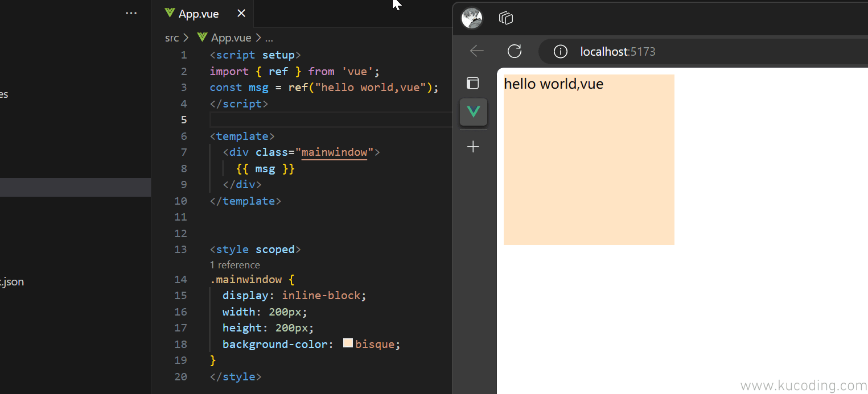Click the browser profile avatar
The image size is (868, 394).
tap(472, 18)
